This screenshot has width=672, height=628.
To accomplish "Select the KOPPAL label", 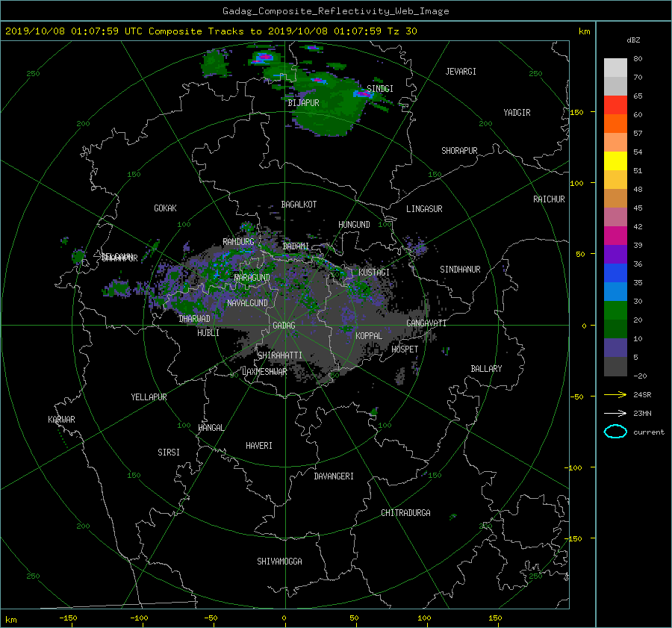I will (369, 336).
